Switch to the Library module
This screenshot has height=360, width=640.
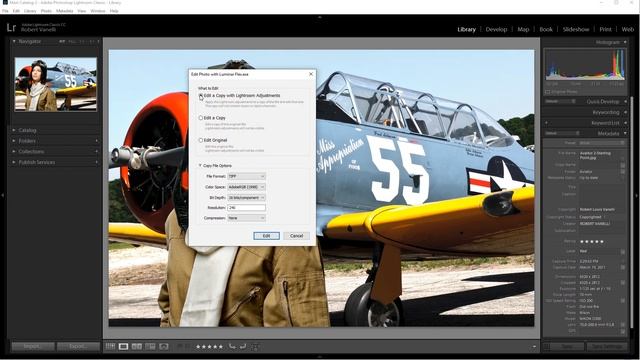pos(467,29)
